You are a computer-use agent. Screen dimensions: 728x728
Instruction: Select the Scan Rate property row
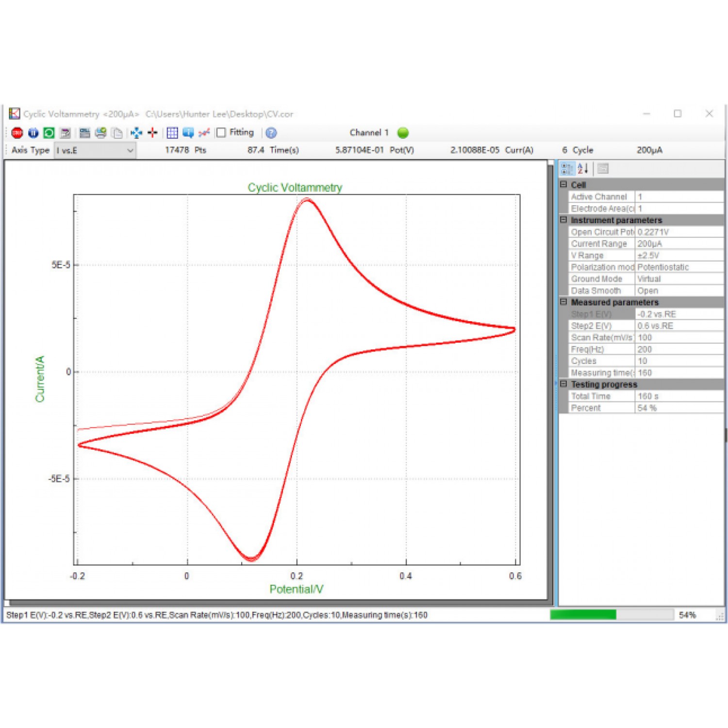(601, 338)
